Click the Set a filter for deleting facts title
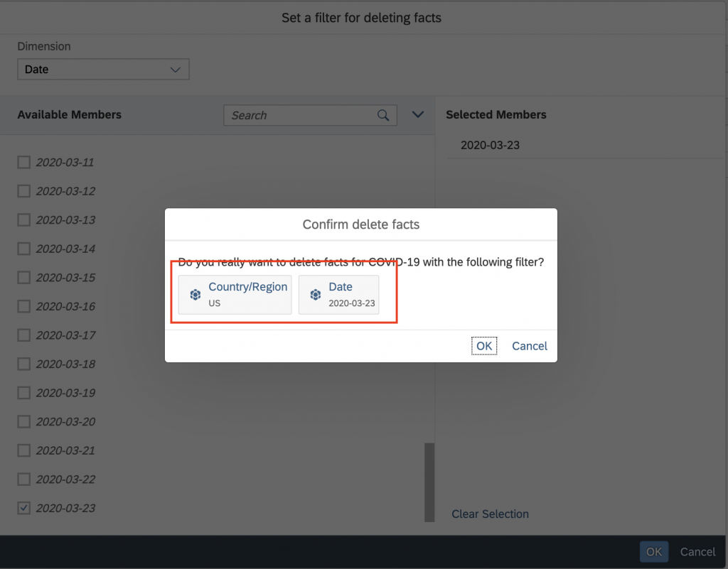Viewport: 728px width, 569px height. pyautogui.click(x=362, y=18)
